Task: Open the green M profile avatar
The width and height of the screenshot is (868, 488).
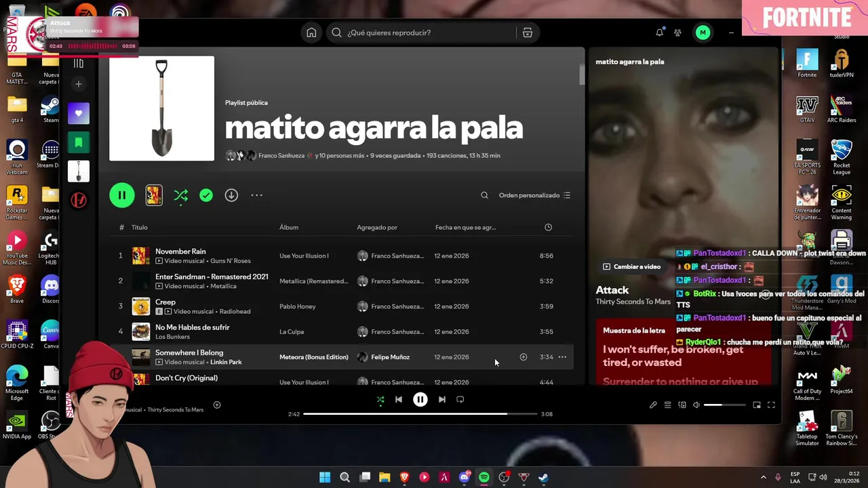Action: click(x=703, y=33)
